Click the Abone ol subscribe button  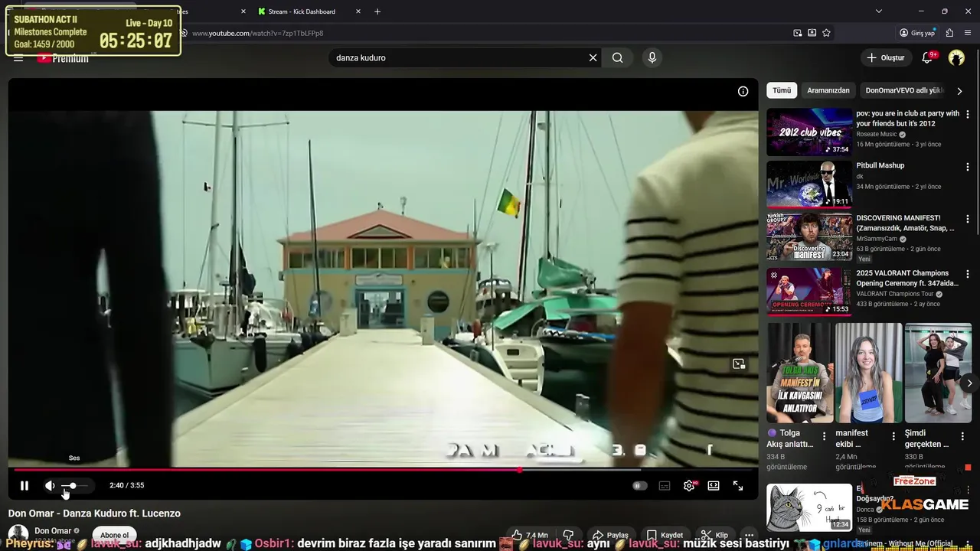(x=115, y=535)
